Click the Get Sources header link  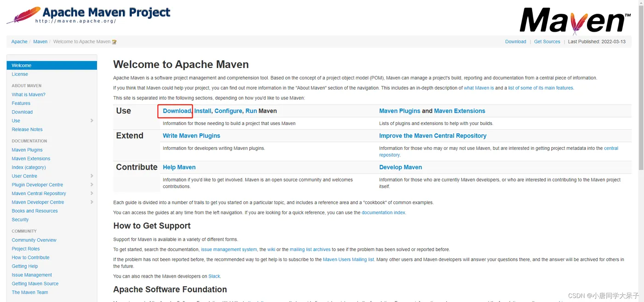(x=547, y=42)
